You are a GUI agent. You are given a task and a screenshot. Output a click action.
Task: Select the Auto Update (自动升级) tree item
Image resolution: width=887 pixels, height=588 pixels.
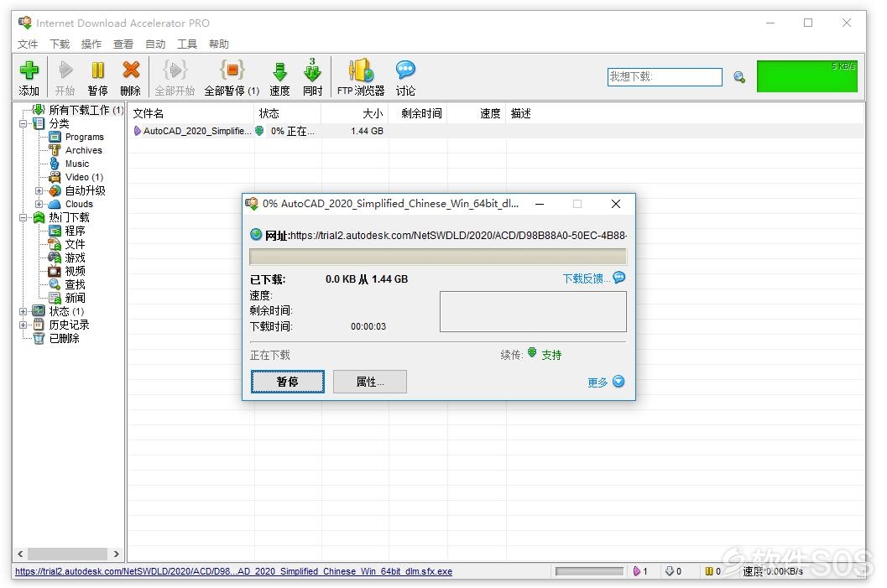click(86, 190)
